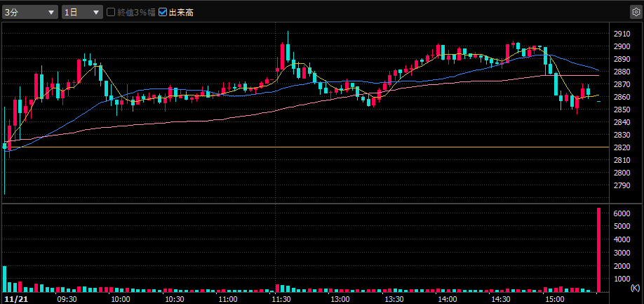Viewport: 644px width, 304px height.
Task: Open the chart settings gear icon
Action: [x=635, y=12]
